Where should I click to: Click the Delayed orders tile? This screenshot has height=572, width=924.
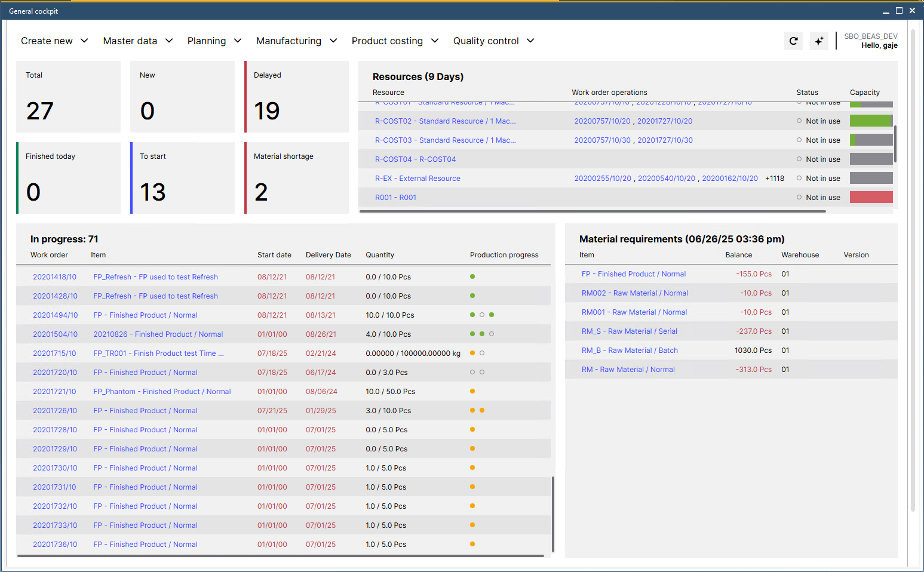pos(297,97)
